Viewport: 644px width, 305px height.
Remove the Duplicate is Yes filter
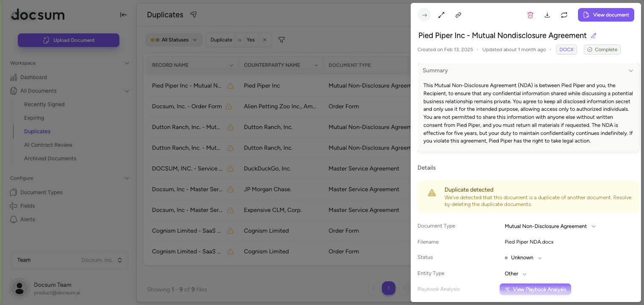click(265, 40)
